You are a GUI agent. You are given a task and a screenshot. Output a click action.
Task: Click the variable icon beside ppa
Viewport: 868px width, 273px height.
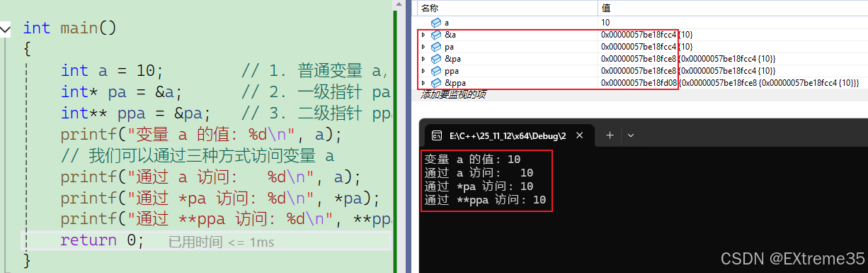436,71
